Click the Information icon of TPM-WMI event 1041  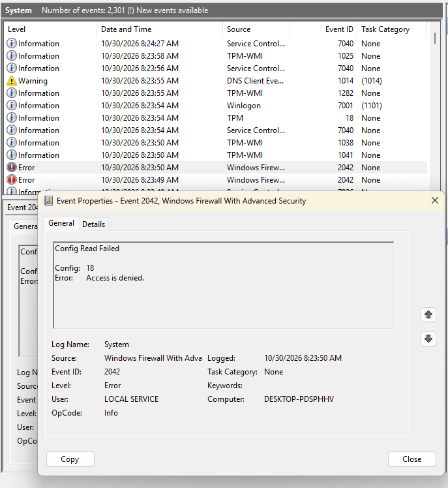12,155
